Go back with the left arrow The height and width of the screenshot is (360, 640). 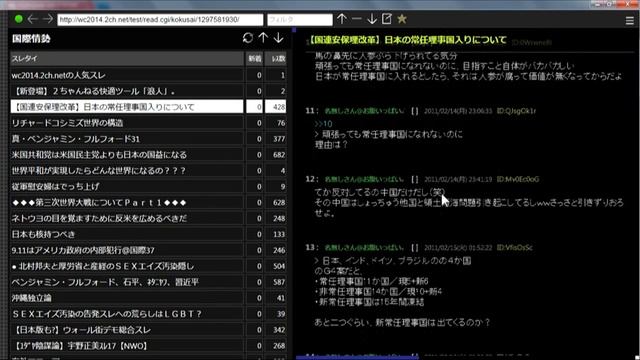tap(33, 19)
